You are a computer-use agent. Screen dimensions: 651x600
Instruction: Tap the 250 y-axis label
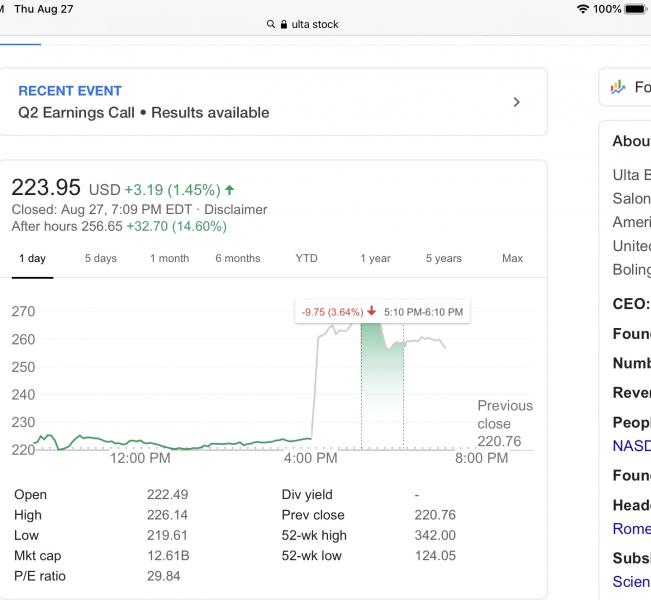23,367
